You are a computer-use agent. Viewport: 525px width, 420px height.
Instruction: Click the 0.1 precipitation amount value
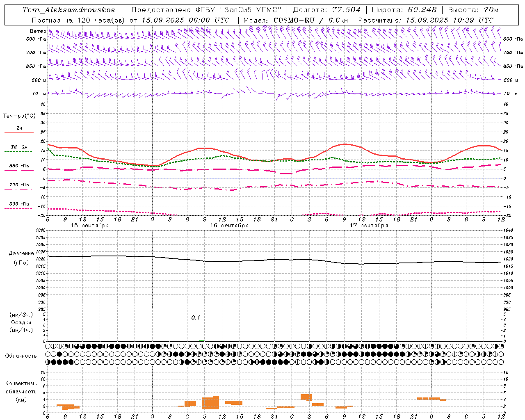click(196, 318)
